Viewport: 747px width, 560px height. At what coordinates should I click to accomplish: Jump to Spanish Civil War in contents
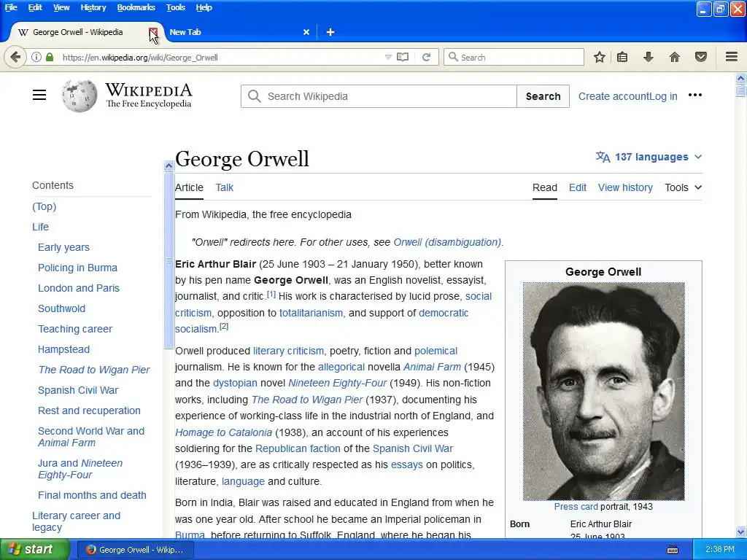click(77, 390)
